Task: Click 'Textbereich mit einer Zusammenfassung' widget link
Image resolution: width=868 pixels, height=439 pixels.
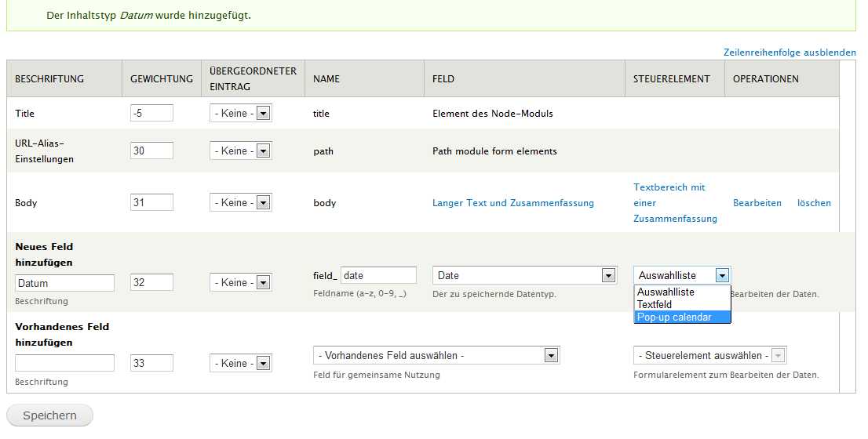Action: 674,203
